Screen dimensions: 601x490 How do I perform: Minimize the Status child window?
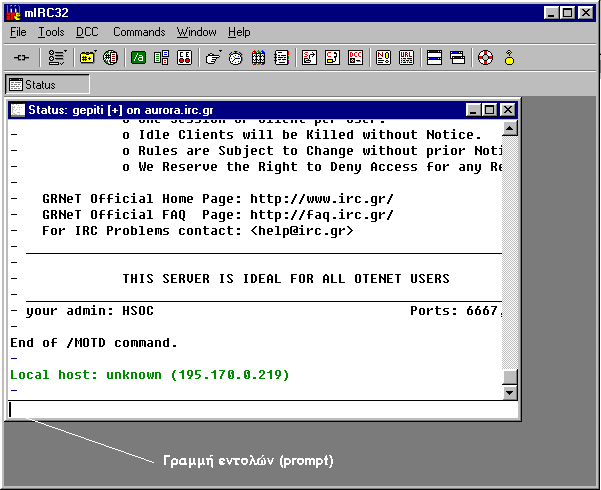tap(473, 110)
